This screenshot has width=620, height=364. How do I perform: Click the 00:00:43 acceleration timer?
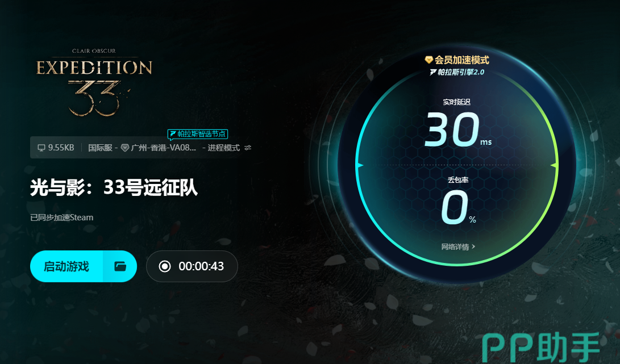[x=201, y=266]
